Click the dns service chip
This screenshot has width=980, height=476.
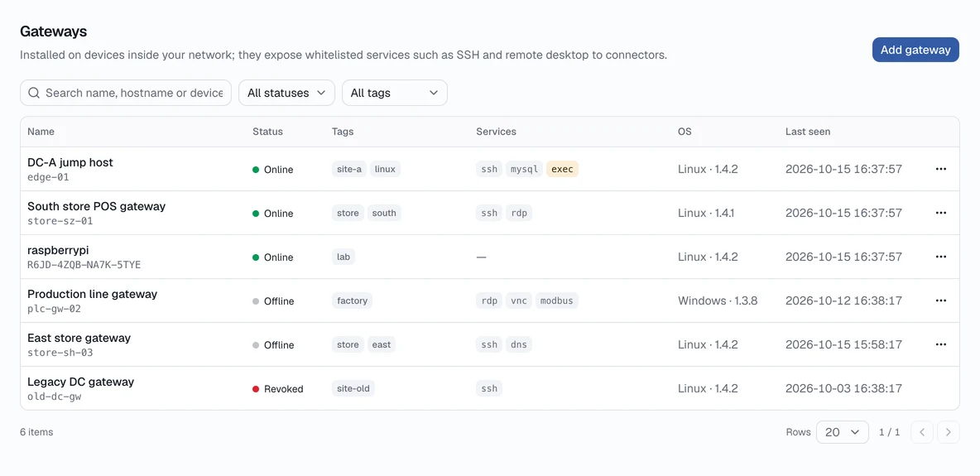[519, 344]
